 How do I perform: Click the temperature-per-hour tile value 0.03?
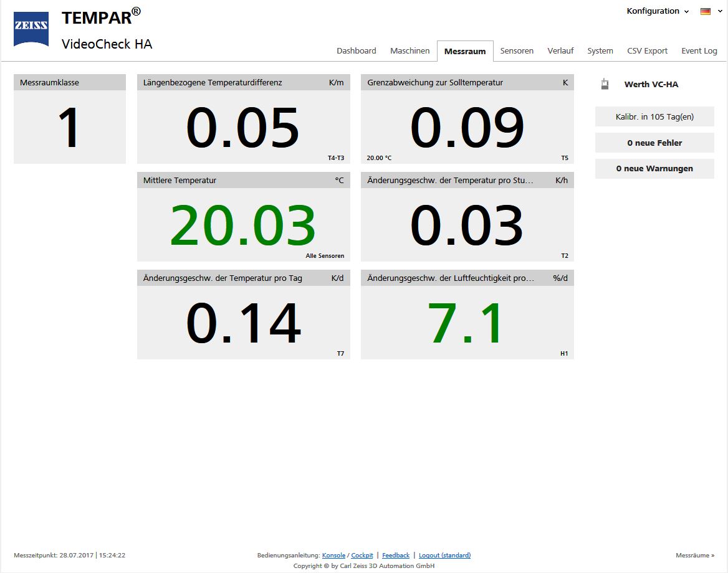coord(467,225)
